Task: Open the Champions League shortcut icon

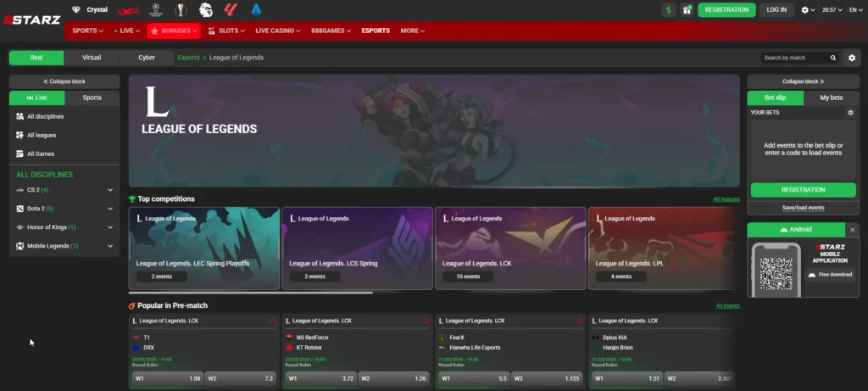Action: click(x=156, y=9)
